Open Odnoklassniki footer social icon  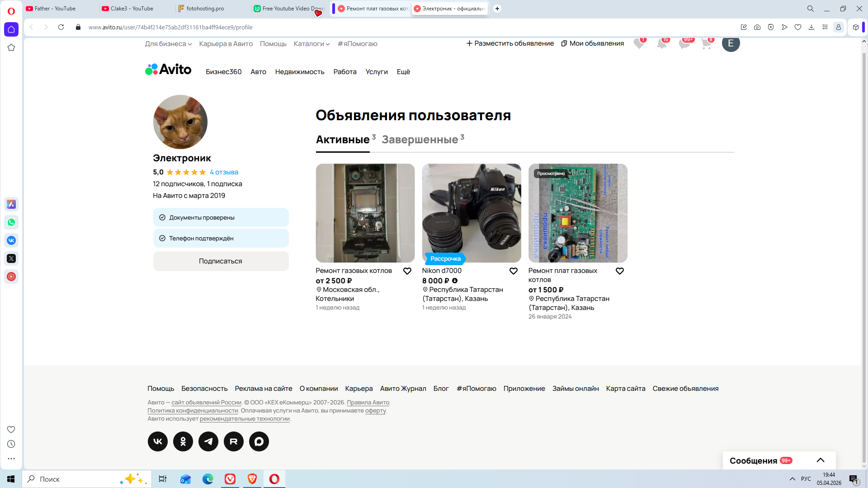183,441
